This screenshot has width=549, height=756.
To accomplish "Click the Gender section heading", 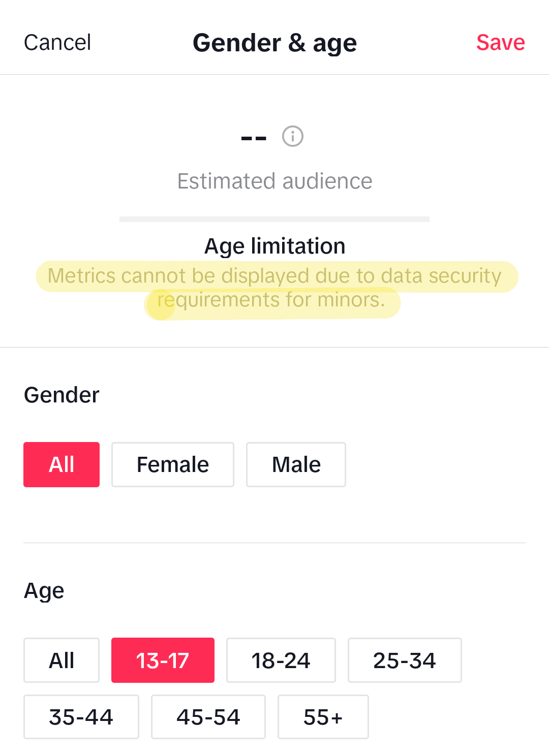I will (x=62, y=395).
